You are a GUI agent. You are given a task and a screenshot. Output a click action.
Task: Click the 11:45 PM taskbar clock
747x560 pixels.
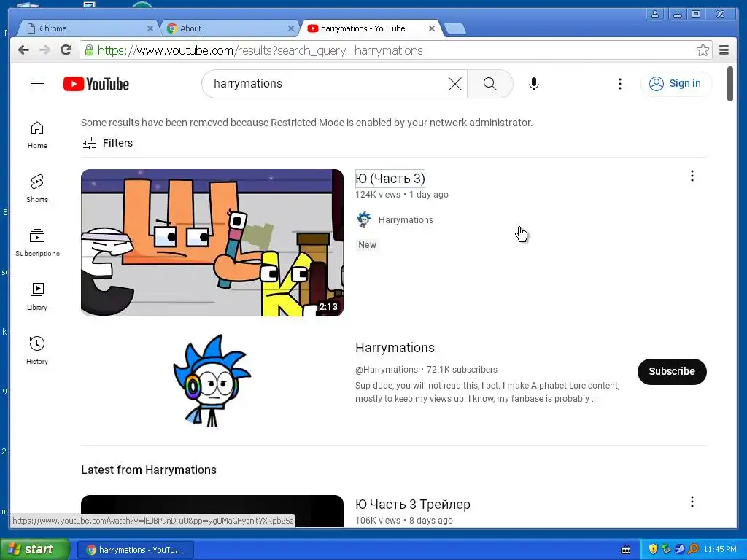pos(720,550)
